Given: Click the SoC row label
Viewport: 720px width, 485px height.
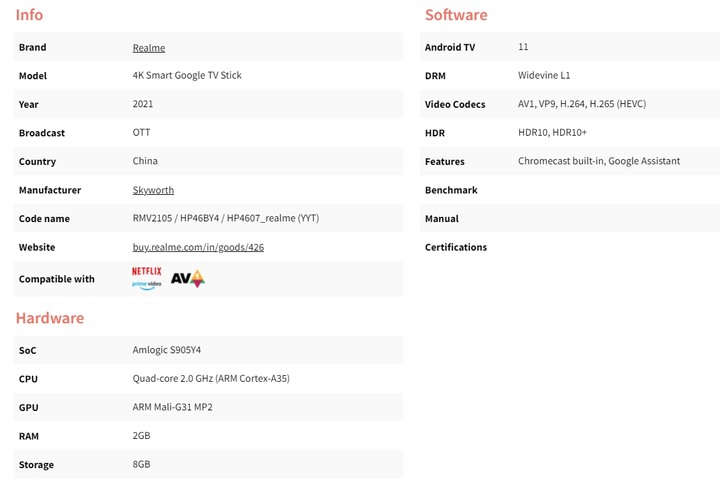Looking at the screenshot, I should point(28,350).
